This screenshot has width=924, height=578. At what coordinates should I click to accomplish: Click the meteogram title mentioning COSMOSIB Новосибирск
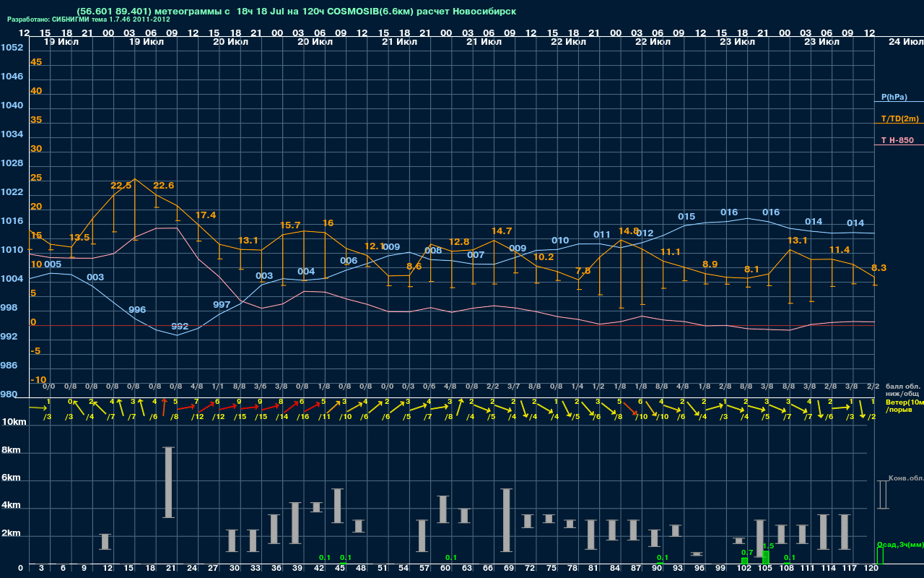(296, 12)
